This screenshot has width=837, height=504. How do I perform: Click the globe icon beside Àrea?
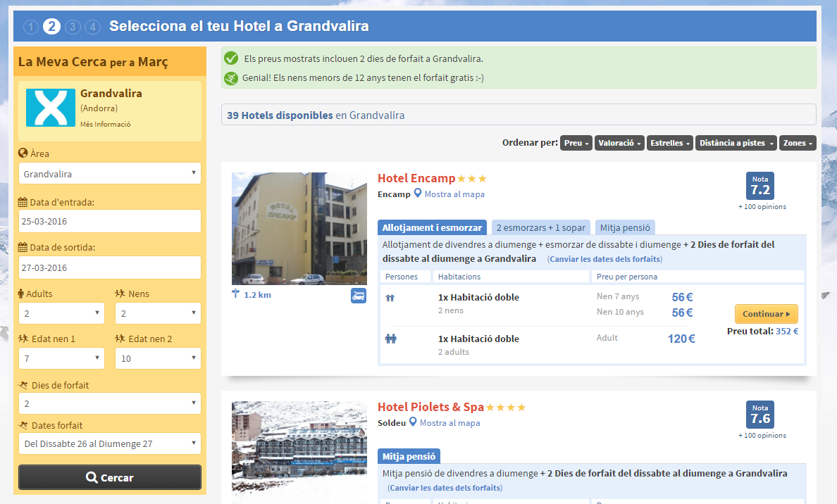pyautogui.click(x=23, y=153)
